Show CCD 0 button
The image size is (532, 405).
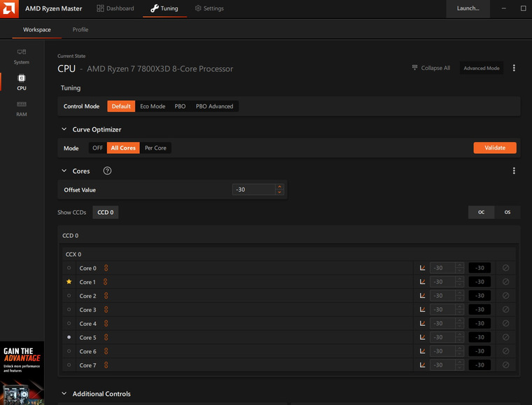pyautogui.click(x=106, y=212)
